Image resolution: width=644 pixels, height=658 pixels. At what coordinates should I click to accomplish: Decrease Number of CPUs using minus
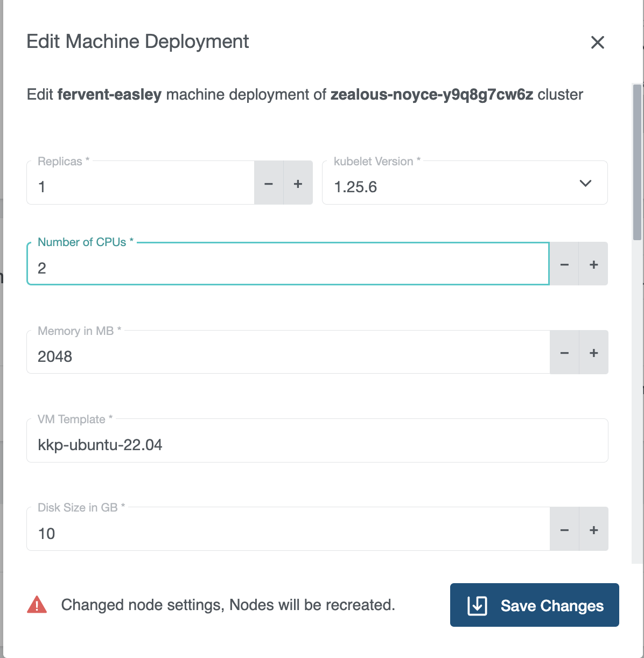click(564, 264)
